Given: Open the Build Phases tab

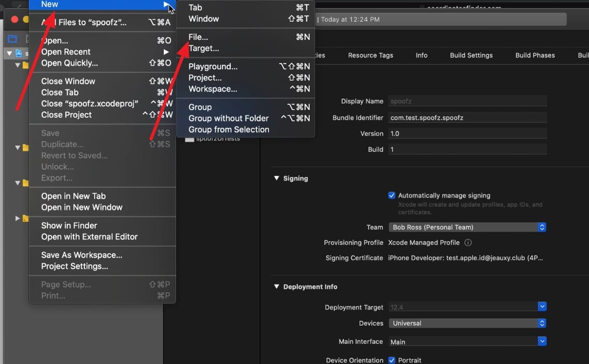Looking at the screenshot, I should tap(535, 55).
